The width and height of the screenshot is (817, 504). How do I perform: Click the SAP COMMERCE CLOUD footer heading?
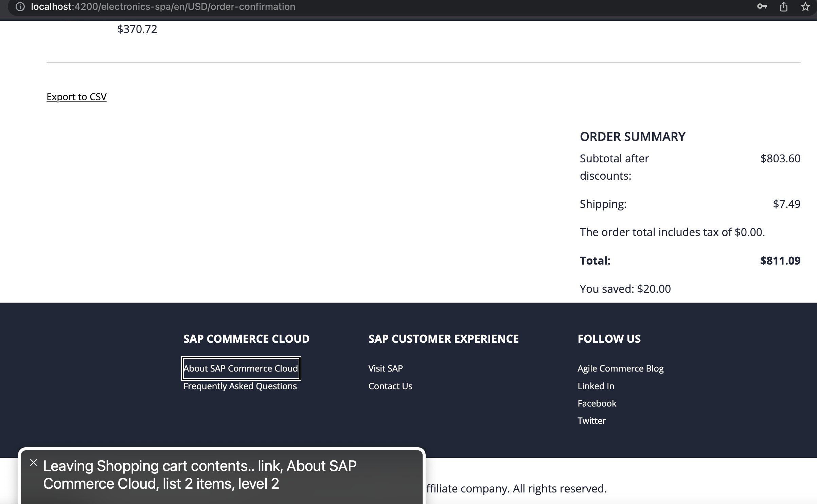pyautogui.click(x=246, y=338)
